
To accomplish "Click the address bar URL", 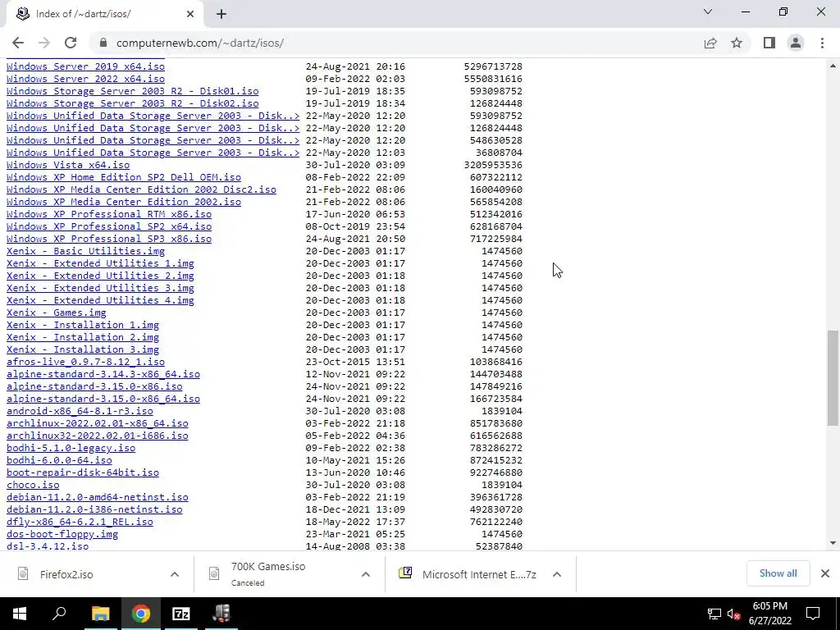I will 200,43.
